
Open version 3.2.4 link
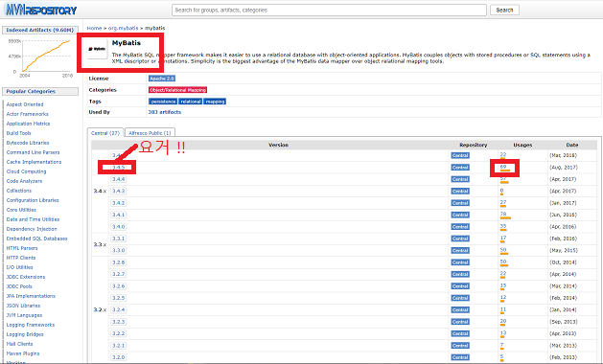click(119, 309)
